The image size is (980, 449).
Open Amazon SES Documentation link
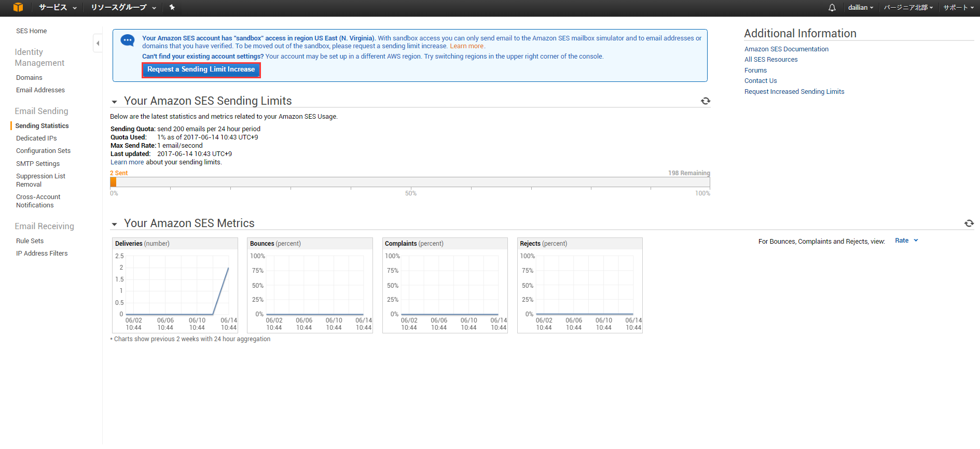[x=786, y=49]
